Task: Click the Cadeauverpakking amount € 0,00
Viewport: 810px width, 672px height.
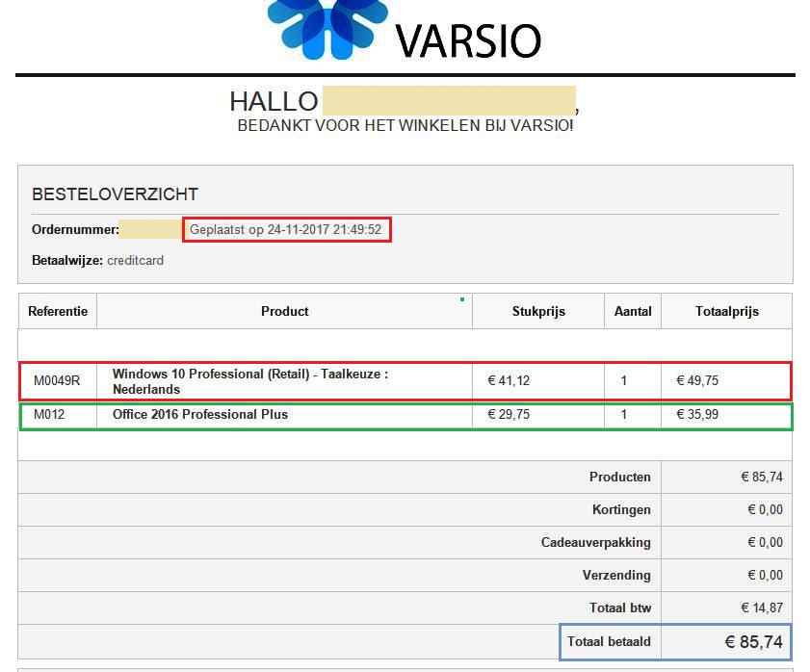Action: [766, 542]
